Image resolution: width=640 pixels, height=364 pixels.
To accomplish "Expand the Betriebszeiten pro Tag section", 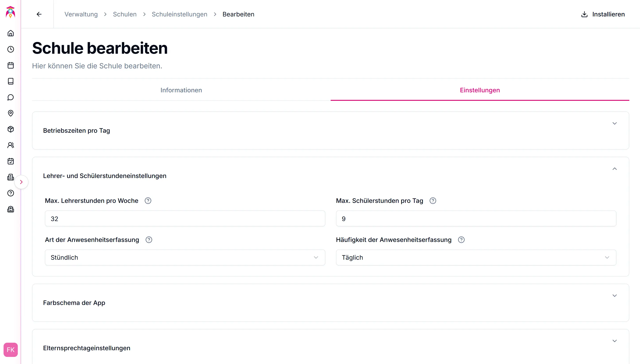I will (614, 123).
